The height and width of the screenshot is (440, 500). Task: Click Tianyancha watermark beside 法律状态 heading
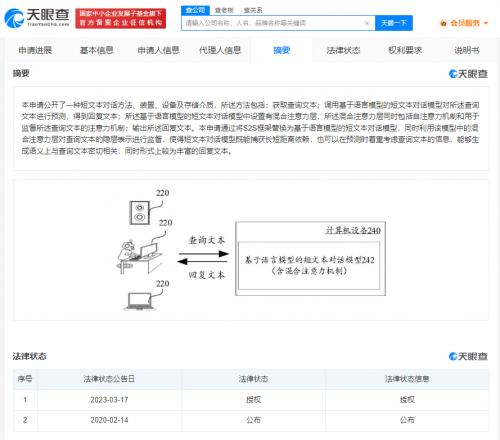click(x=468, y=356)
